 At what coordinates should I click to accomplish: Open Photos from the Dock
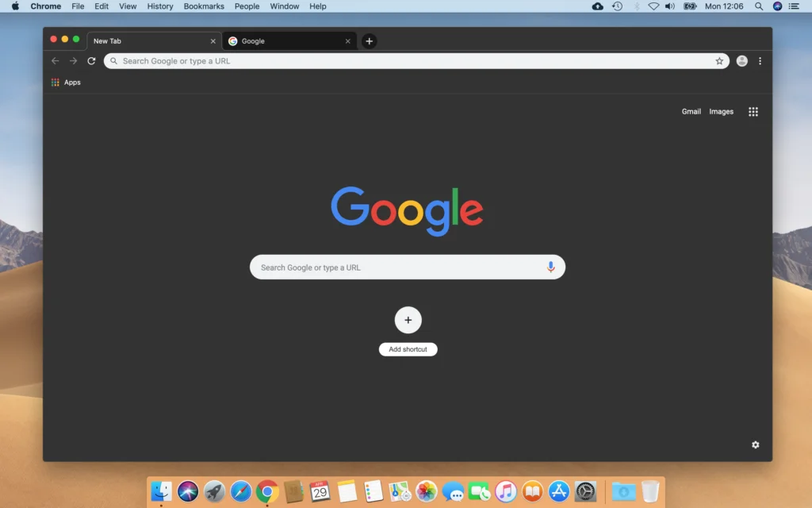[x=426, y=491]
